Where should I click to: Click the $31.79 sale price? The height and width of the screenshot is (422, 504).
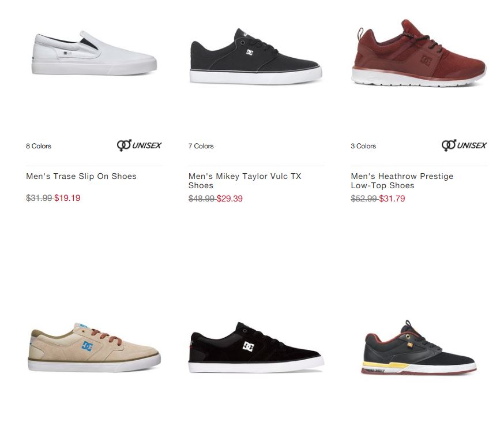pyautogui.click(x=392, y=198)
